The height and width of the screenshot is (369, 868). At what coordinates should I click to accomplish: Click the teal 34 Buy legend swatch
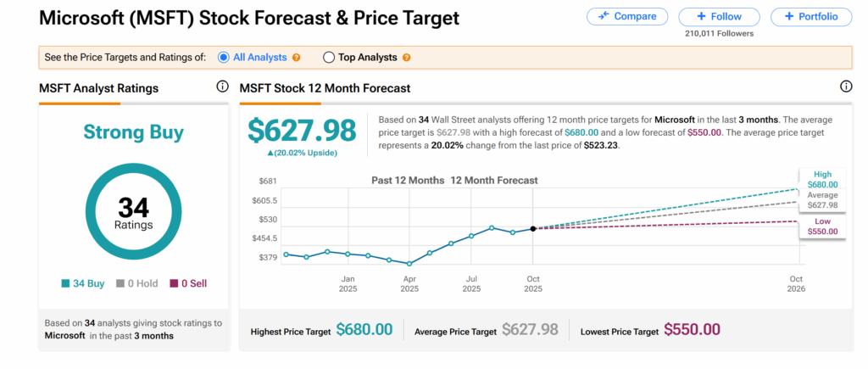(x=65, y=284)
